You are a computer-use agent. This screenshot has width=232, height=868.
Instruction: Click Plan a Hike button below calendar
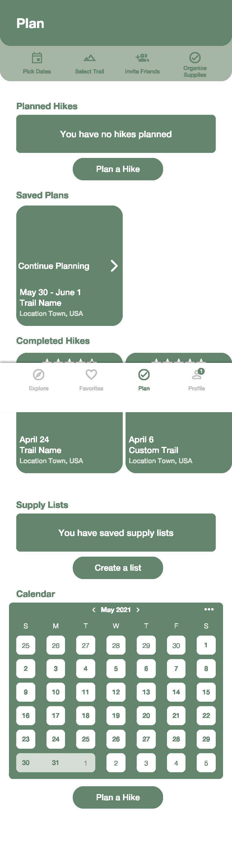[118, 797]
